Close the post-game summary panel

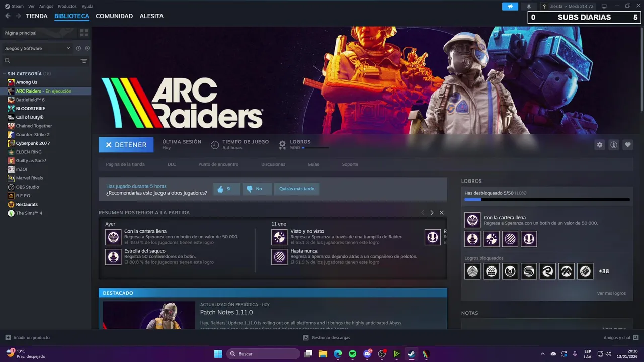pyautogui.click(x=442, y=213)
